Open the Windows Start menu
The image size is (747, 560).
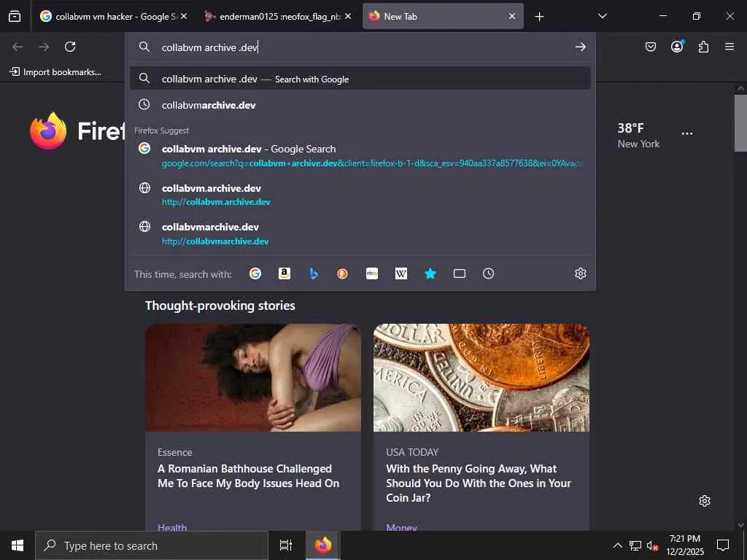(18, 545)
